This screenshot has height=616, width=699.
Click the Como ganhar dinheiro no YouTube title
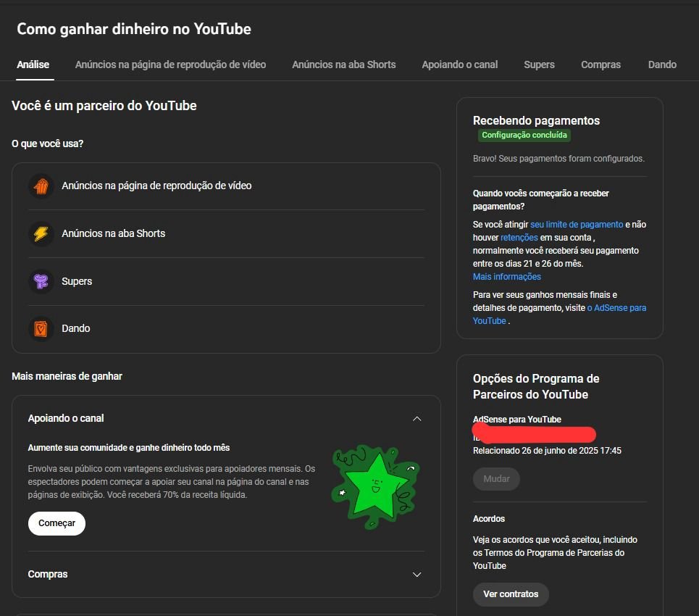tap(134, 30)
